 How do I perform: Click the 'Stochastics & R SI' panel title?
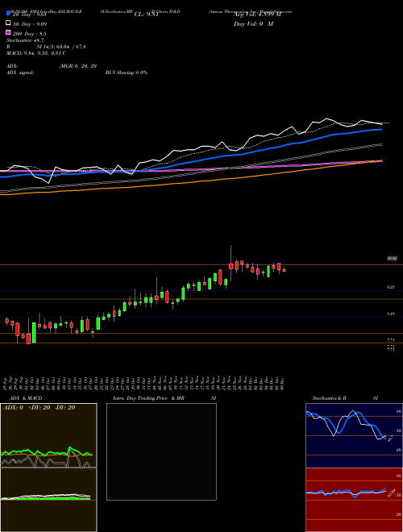(345, 398)
